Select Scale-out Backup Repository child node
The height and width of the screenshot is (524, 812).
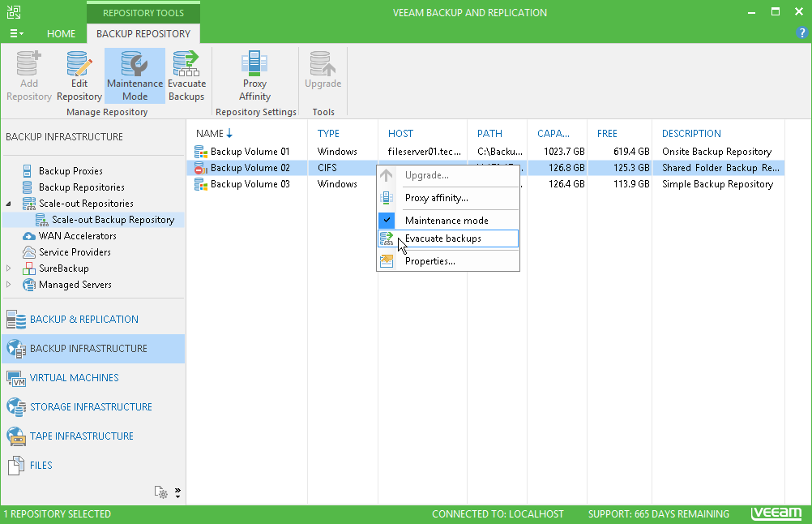point(113,220)
